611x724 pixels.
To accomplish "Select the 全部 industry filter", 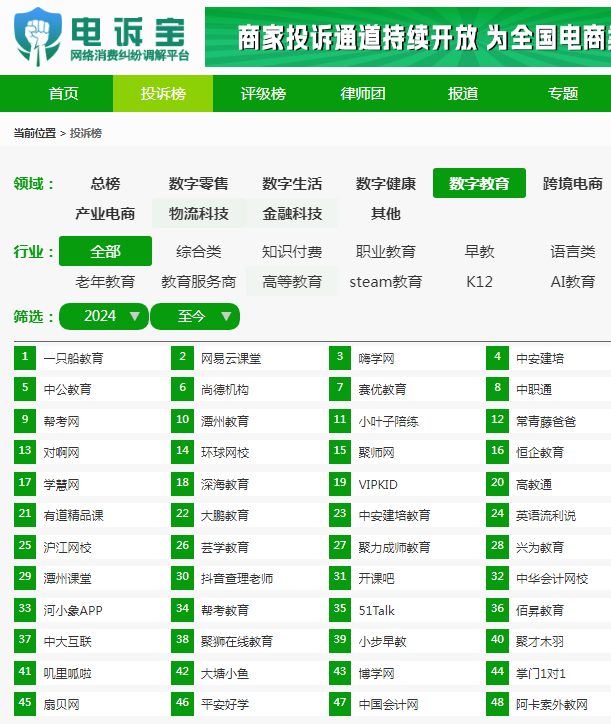I will point(105,251).
